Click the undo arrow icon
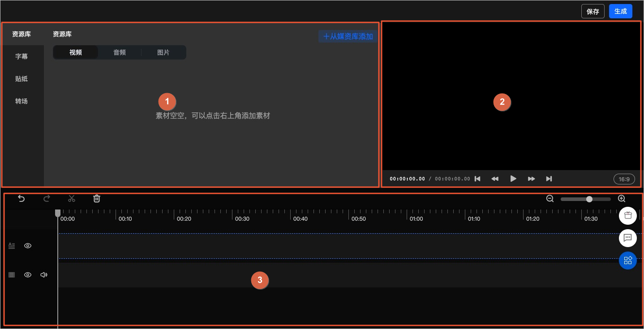 point(21,198)
